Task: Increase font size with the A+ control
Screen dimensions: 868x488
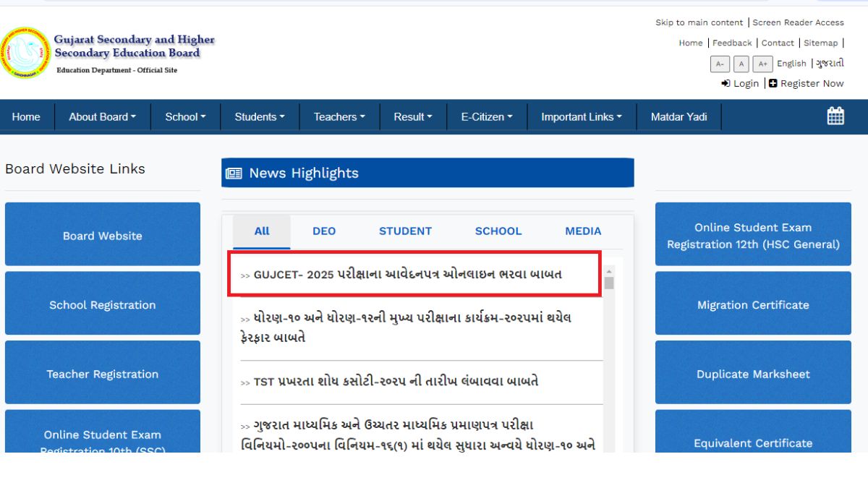Action: pos(762,64)
